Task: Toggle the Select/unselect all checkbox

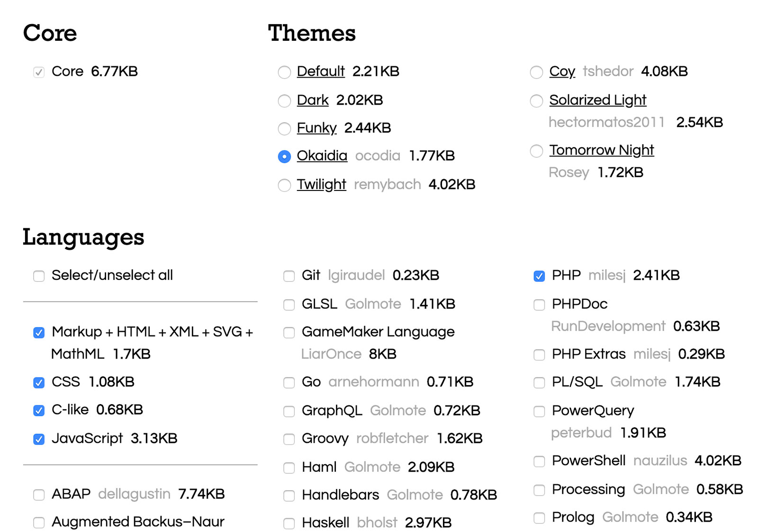Action: [x=39, y=276]
